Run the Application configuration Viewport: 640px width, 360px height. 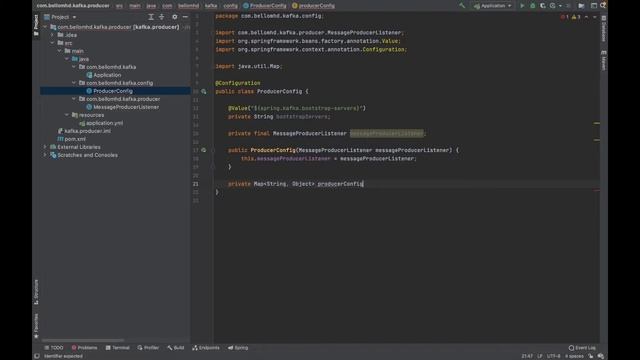point(522,6)
